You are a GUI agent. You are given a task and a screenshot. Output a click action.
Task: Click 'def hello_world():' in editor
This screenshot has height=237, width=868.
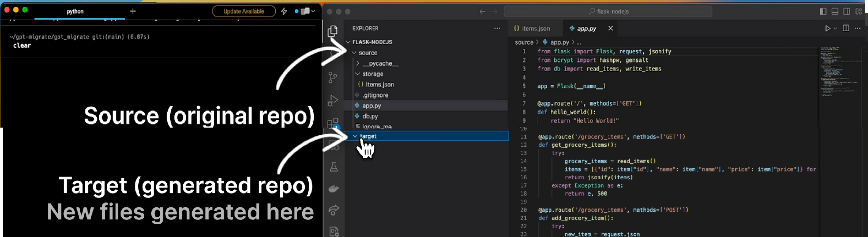pyautogui.click(x=566, y=112)
